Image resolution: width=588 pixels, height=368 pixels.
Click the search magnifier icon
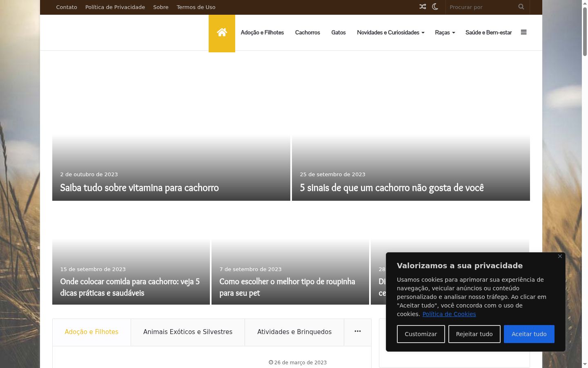(521, 7)
